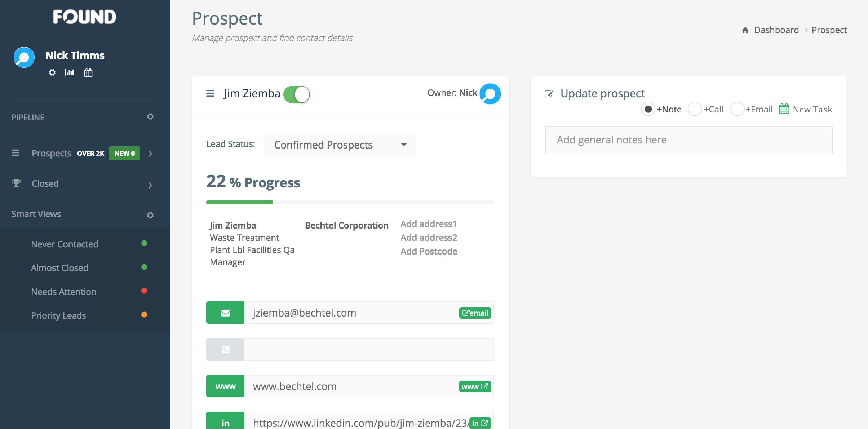This screenshot has width=868, height=429.
Task: Click the 22% progress bar
Action: [x=350, y=202]
